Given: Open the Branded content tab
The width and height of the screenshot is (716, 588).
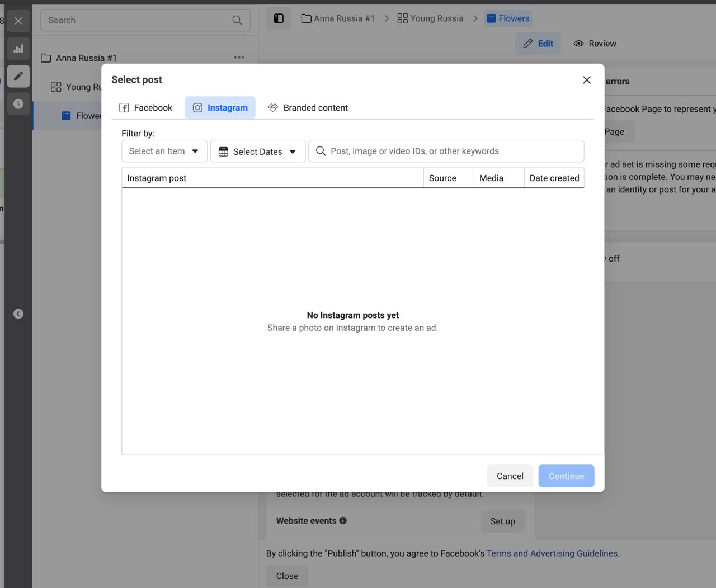Looking at the screenshot, I should (308, 108).
